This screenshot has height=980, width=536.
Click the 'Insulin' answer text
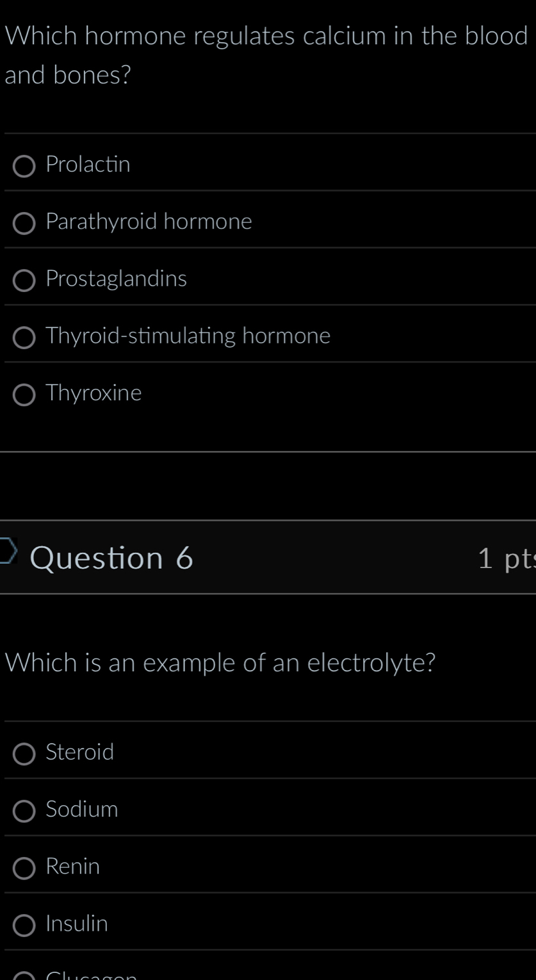[x=77, y=924]
